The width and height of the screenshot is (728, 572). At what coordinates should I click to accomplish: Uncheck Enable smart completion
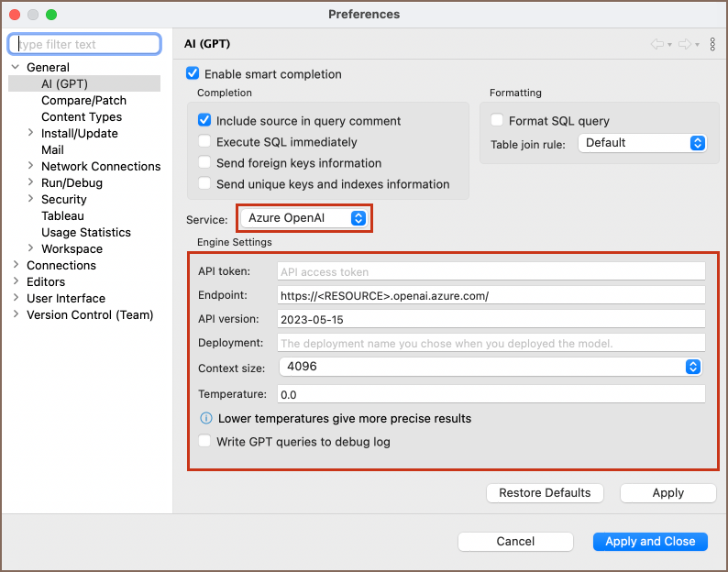click(x=193, y=74)
